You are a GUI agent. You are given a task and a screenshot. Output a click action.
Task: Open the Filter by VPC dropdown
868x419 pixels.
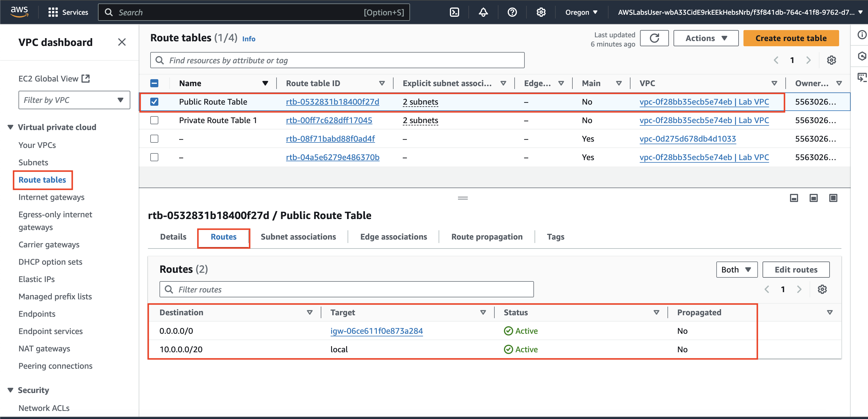pyautogui.click(x=74, y=100)
